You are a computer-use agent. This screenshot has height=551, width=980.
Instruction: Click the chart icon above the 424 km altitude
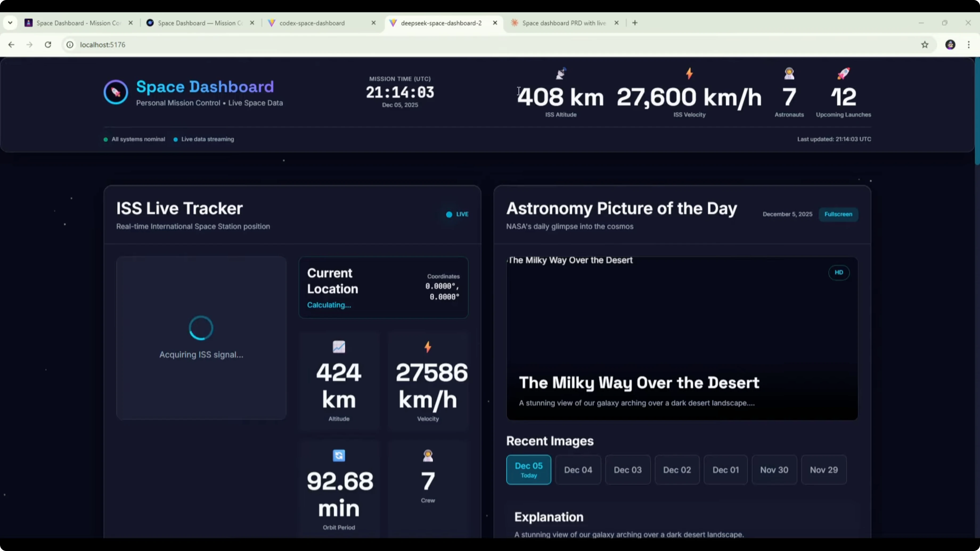coord(338,346)
